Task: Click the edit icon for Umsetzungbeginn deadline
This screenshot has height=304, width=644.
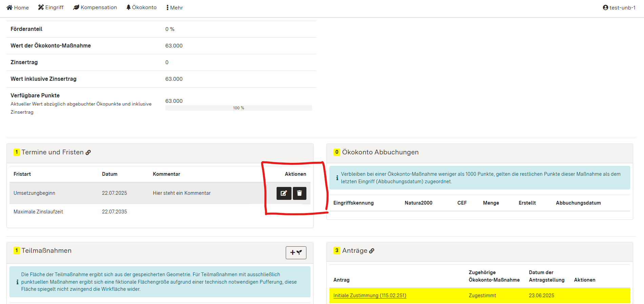Action: (284, 193)
